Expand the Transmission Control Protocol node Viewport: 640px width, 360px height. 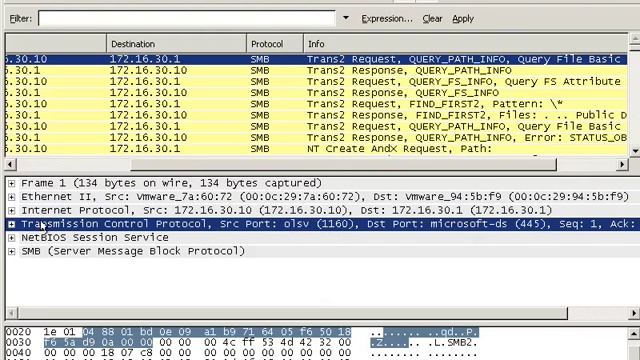(11, 224)
